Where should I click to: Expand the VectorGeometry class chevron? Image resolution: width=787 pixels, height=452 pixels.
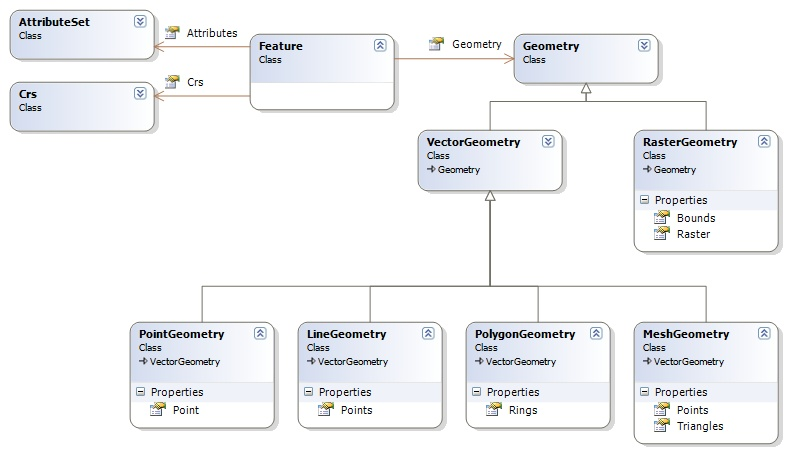coord(548,142)
